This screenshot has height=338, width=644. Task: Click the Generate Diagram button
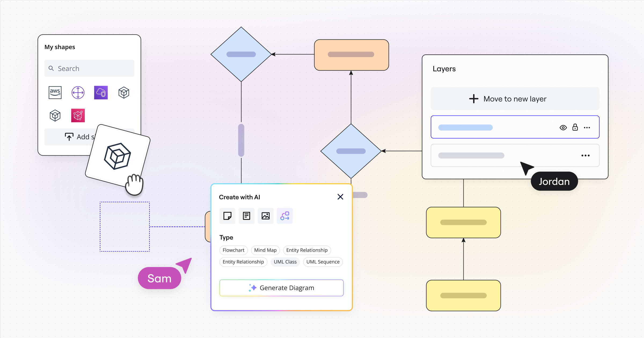tap(281, 288)
